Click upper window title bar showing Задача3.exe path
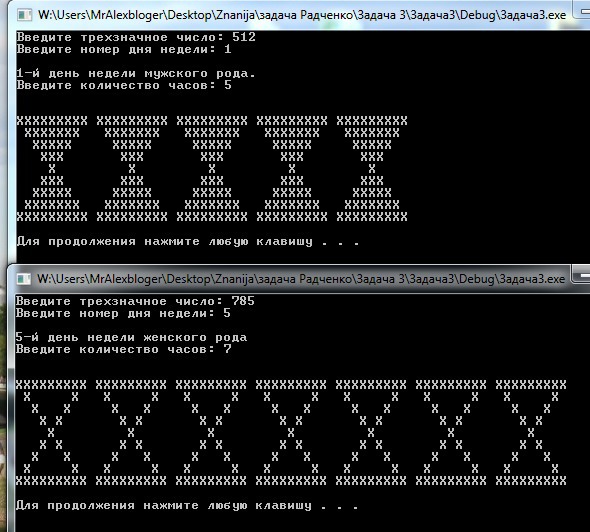This screenshot has height=532, width=590. (x=302, y=15)
